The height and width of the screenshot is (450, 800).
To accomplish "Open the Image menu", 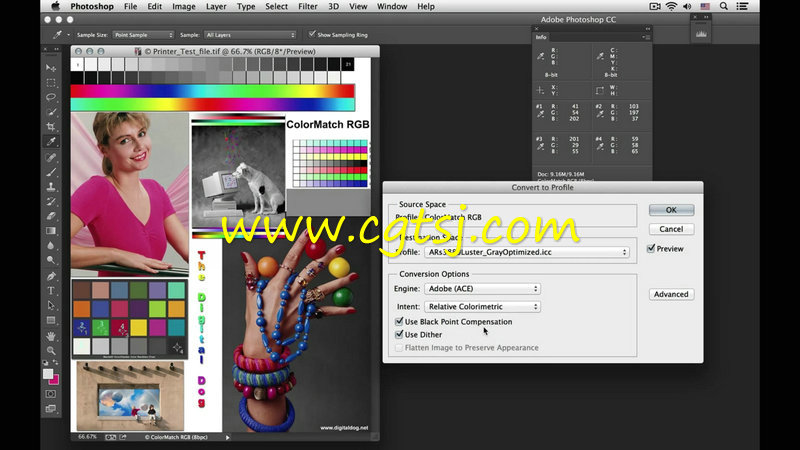I will [184, 7].
